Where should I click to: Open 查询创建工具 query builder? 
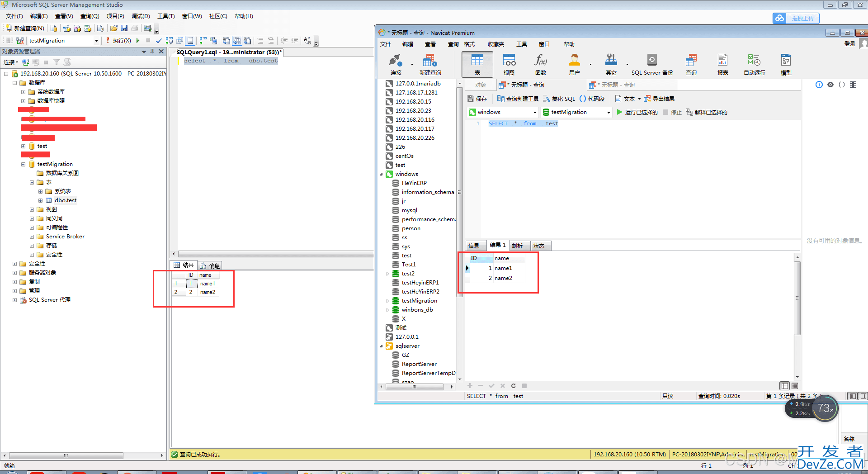tap(518, 99)
